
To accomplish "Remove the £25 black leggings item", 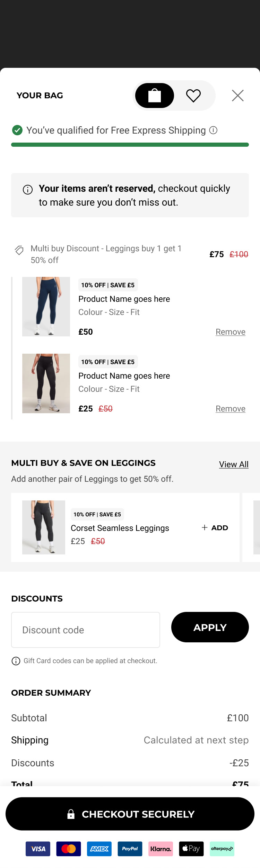I will pyautogui.click(x=230, y=409).
